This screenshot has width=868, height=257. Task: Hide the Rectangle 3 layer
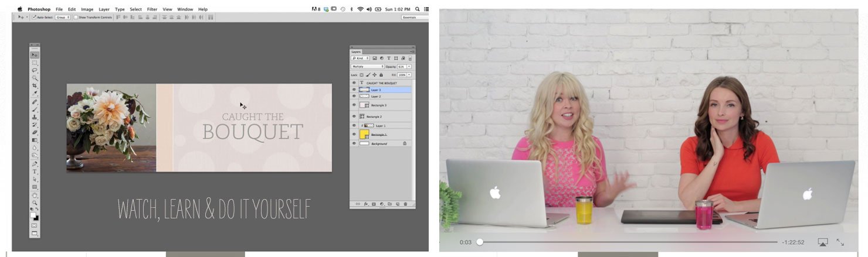354,105
